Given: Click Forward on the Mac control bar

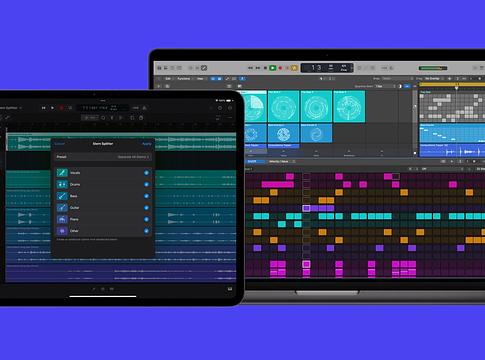Looking at the screenshot, I should click(258, 68).
